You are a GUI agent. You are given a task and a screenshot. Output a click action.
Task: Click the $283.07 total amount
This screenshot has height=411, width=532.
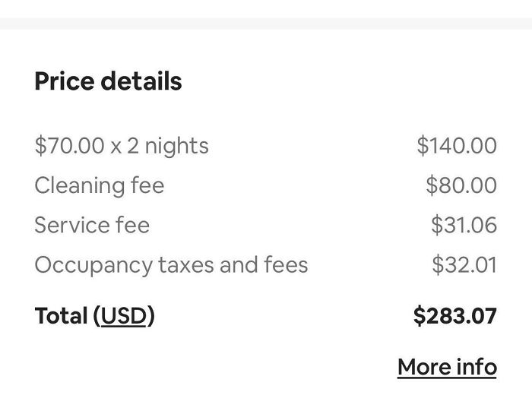pyautogui.click(x=454, y=315)
